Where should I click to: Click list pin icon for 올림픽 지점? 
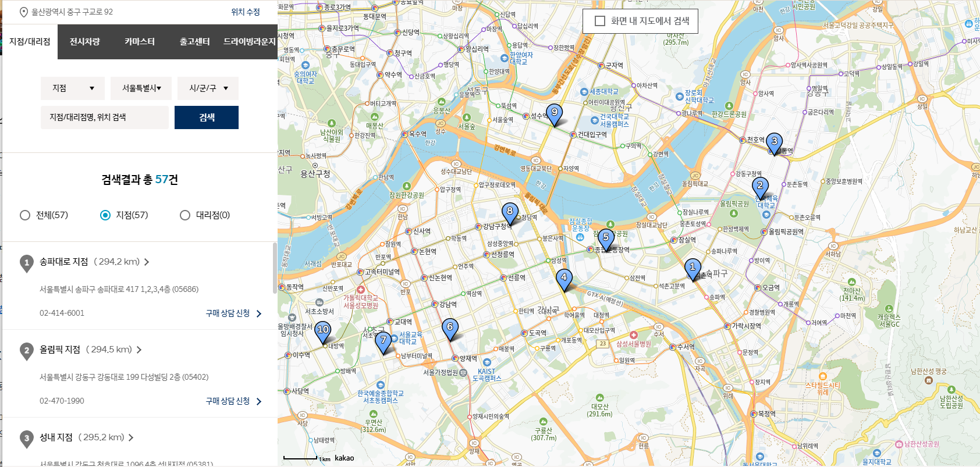point(26,351)
